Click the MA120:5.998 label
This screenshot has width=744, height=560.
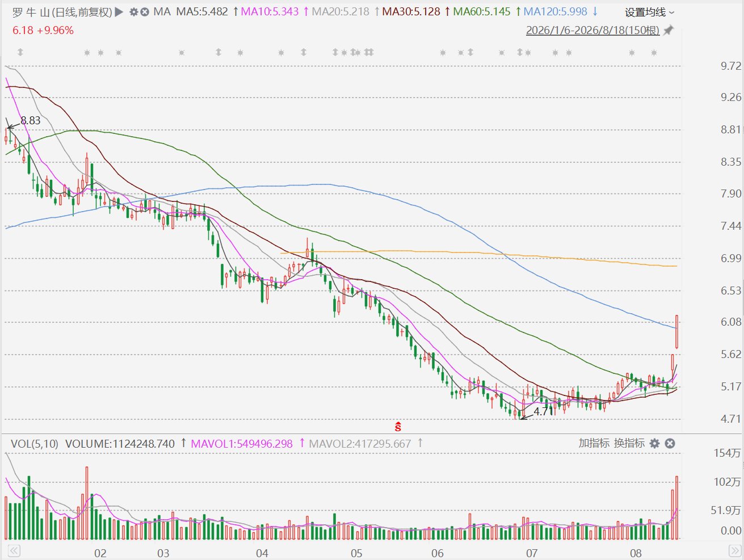(556, 12)
